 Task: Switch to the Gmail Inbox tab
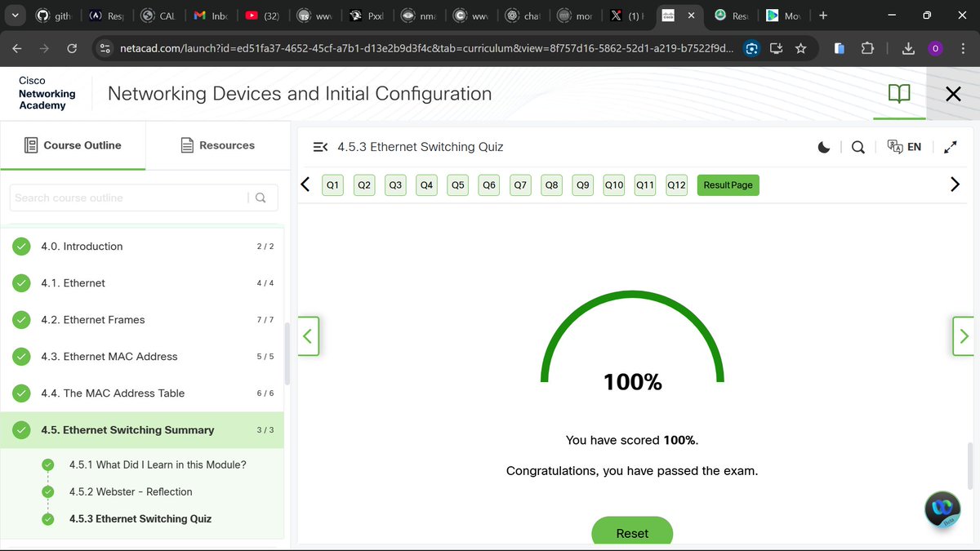coord(211,16)
